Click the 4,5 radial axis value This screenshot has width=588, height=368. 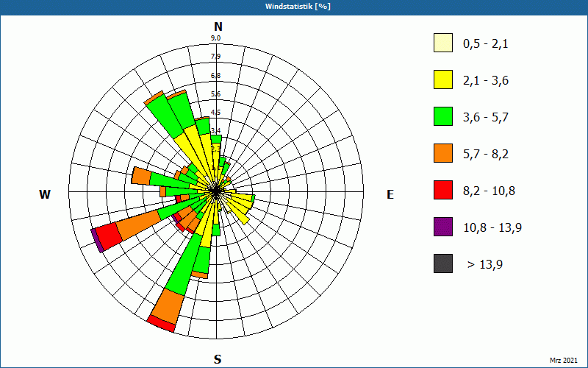click(x=215, y=113)
